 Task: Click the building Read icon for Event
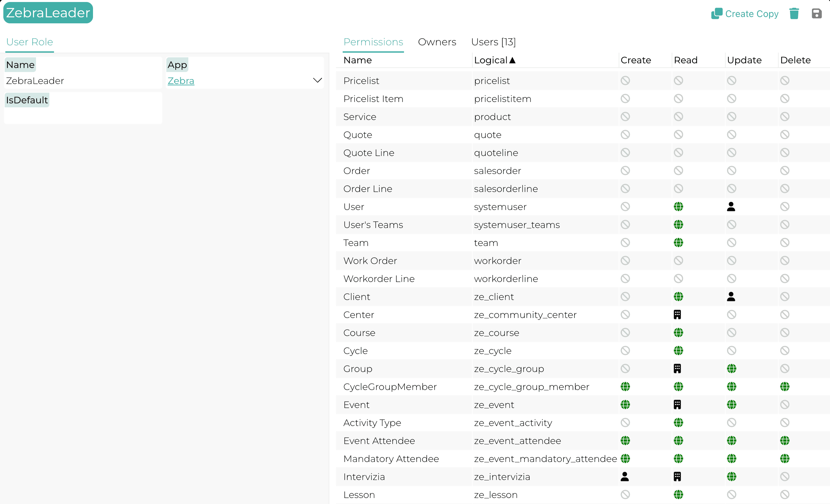(677, 405)
